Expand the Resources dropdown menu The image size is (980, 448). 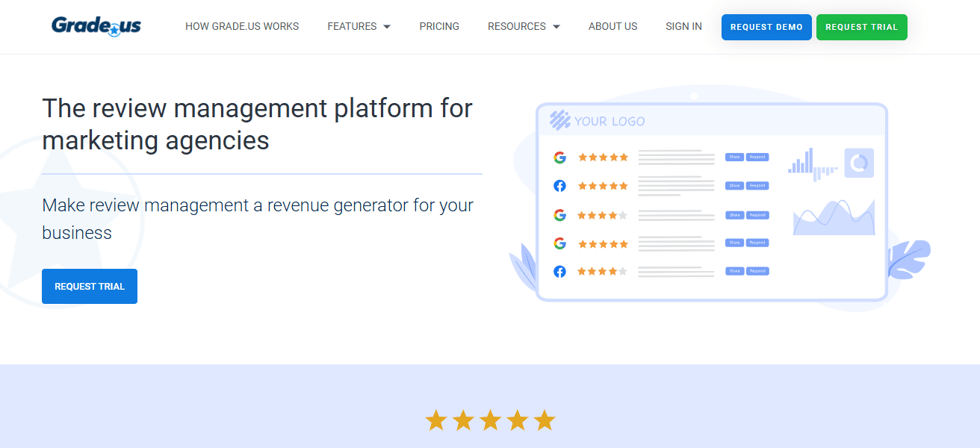coord(524,26)
